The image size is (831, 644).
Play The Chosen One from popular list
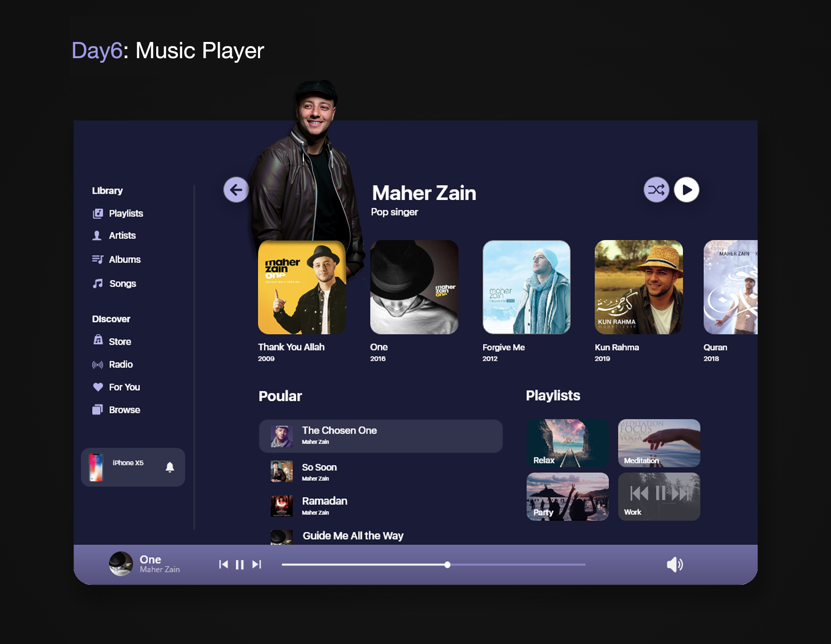381,436
